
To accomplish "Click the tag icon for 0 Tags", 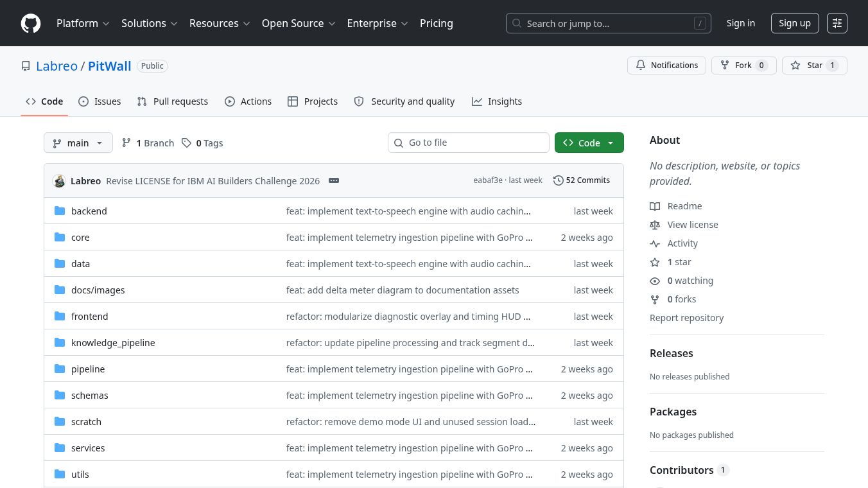I will click(186, 143).
